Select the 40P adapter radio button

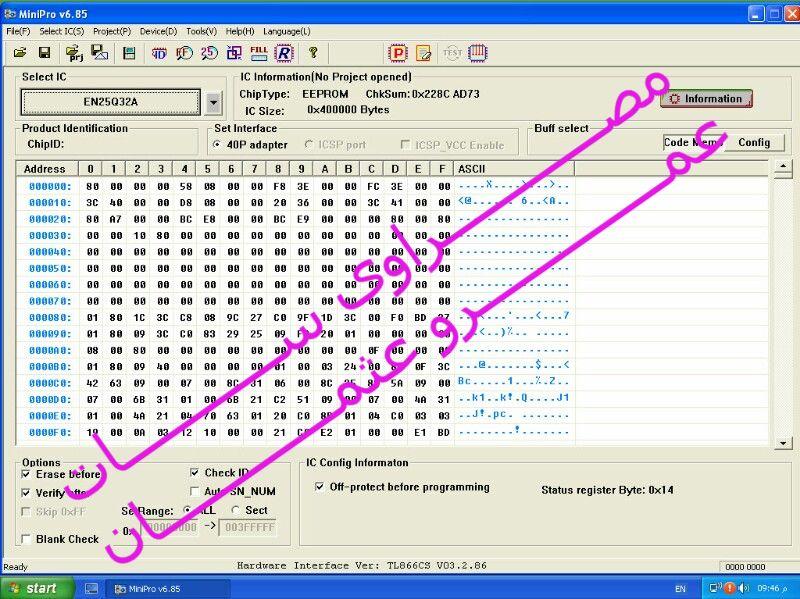[217, 145]
